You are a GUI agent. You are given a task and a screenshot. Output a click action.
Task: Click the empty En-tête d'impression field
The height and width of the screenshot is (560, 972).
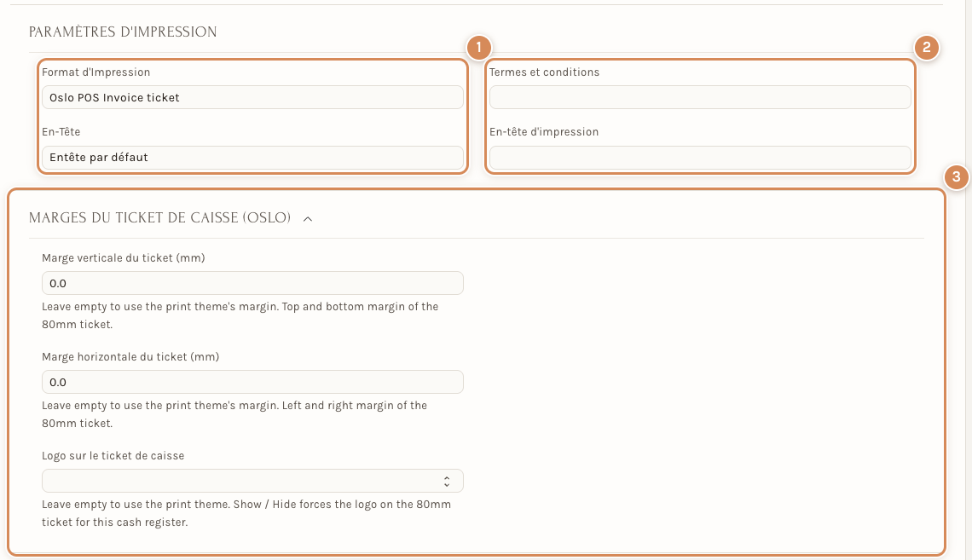pyautogui.click(x=700, y=158)
